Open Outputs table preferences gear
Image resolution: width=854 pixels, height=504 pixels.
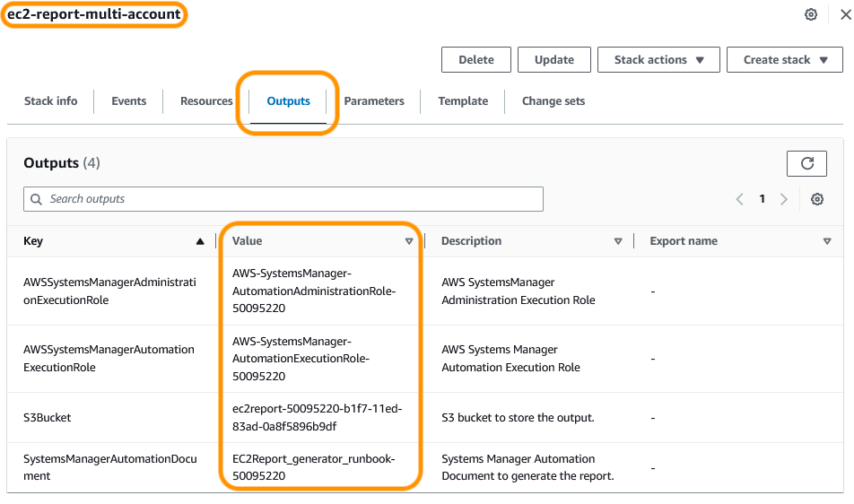[816, 199]
